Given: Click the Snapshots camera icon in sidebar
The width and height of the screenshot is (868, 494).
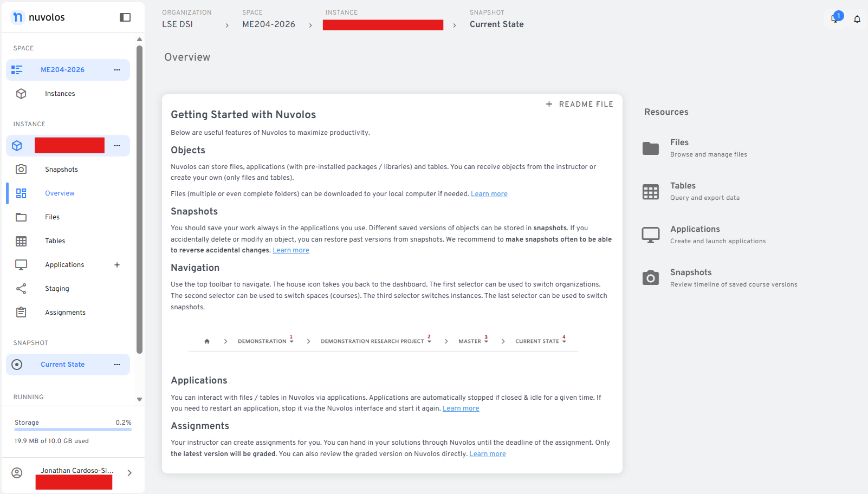Looking at the screenshot, I should pyautogui.click(x=21, y=170).
